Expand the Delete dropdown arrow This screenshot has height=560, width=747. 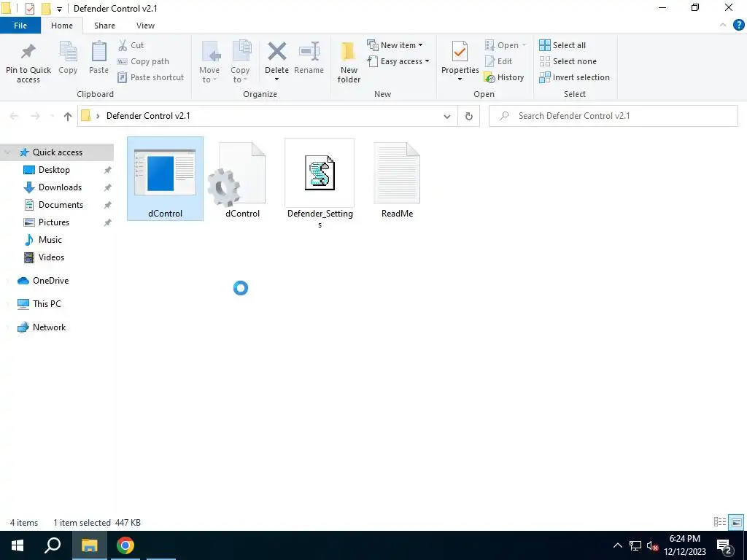point(276,79)
